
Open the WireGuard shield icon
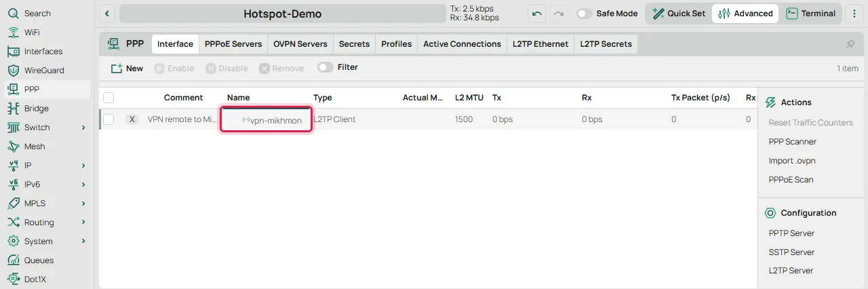[x=14, y=71]
